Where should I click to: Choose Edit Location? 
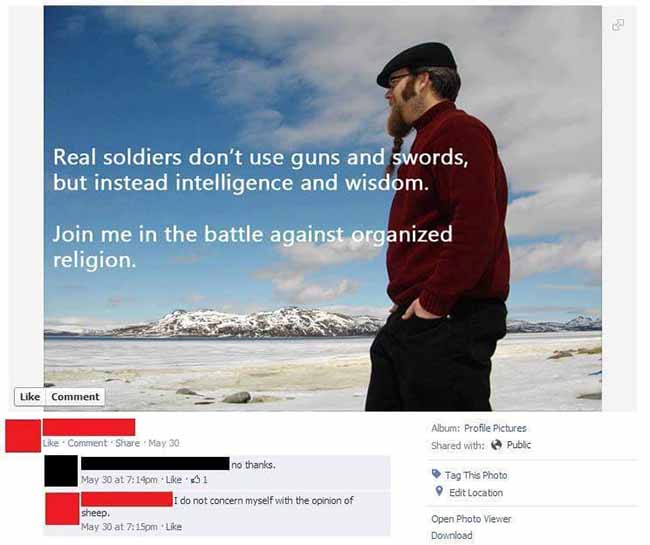pyautogui.click(x=476, y=492)
